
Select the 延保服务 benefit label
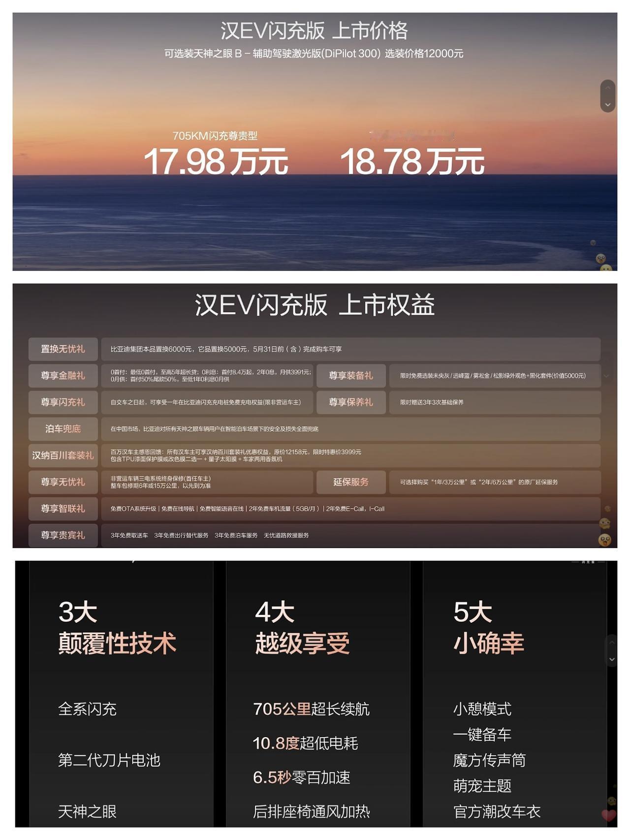click(x=351, y=482)
